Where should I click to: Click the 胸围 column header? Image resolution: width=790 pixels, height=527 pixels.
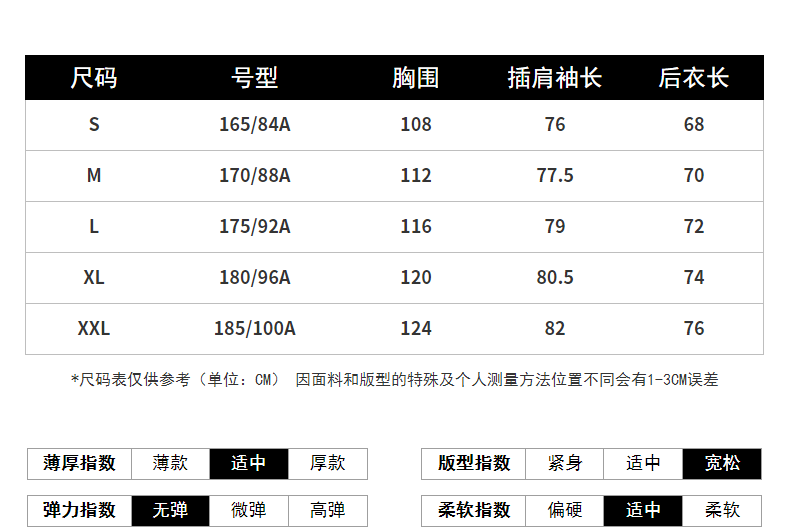pos(416,78)
